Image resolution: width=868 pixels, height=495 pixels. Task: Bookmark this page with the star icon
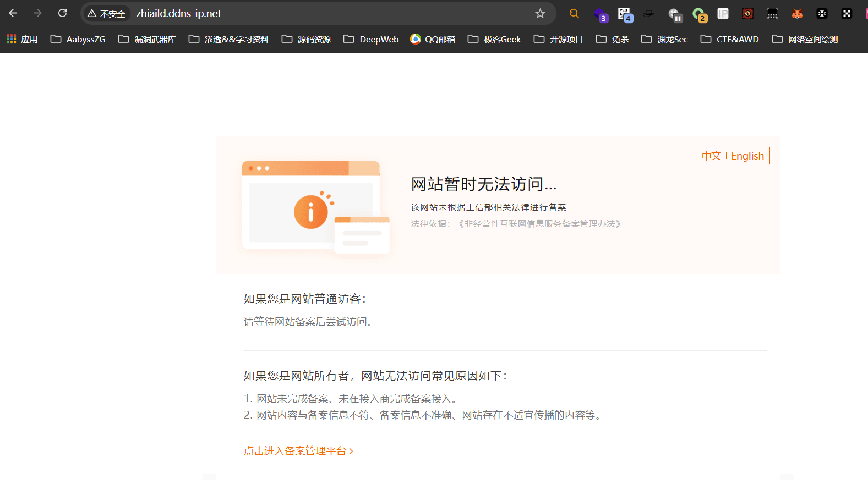[x=540, y=14]
